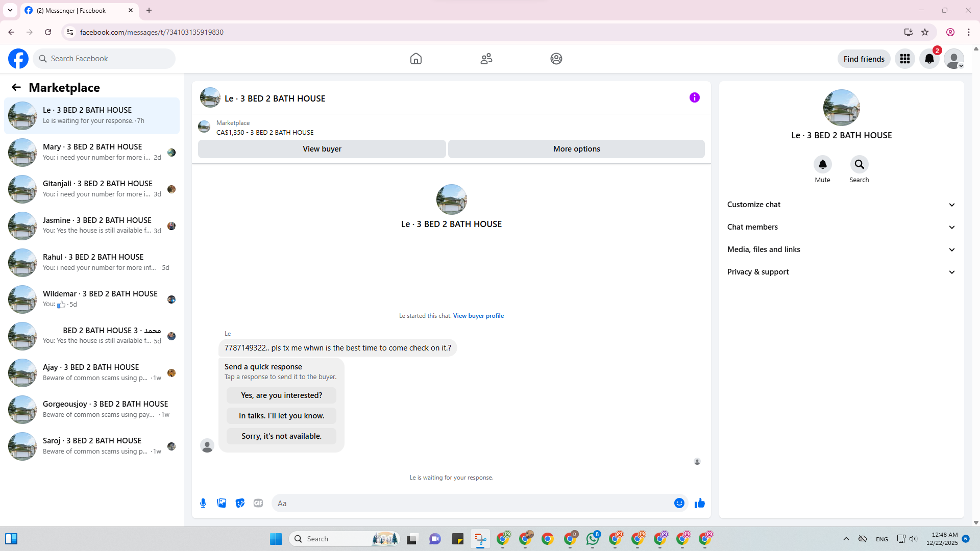Viewport: 980px width, 551px height.
Task: Open the Friends icon in top navigation
Action: point(486,59)
